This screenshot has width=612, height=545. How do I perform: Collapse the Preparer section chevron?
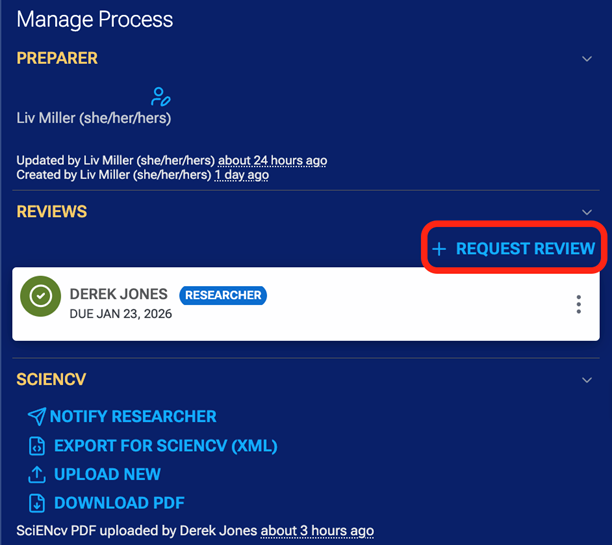point(587,59)
